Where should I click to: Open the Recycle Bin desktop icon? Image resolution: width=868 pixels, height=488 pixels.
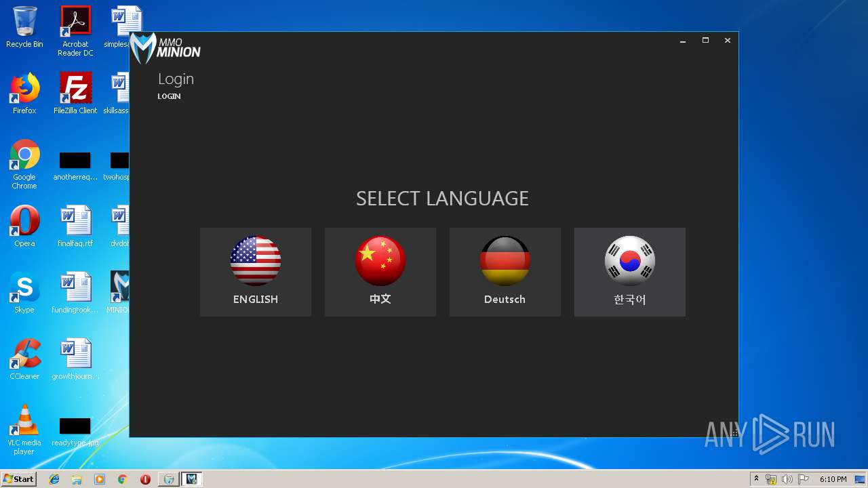coord(24,27)
